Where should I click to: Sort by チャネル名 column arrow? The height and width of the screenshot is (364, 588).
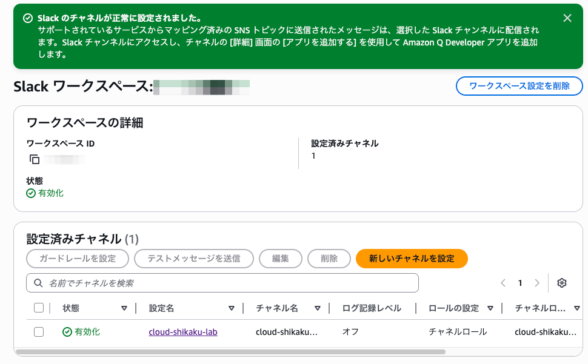[x=318, y=308]
